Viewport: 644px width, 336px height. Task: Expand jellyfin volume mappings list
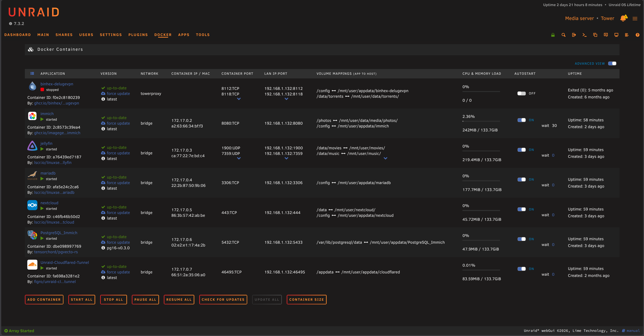(x=385, y=159)
